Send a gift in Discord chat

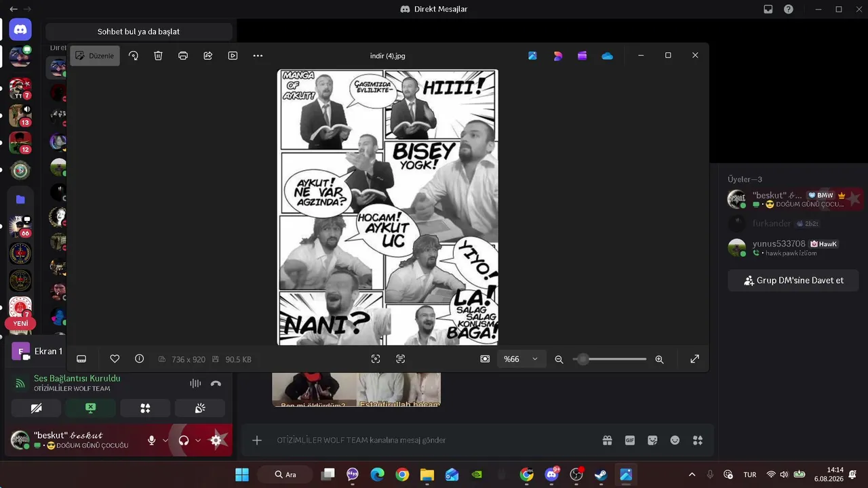[x=607, y=440]
